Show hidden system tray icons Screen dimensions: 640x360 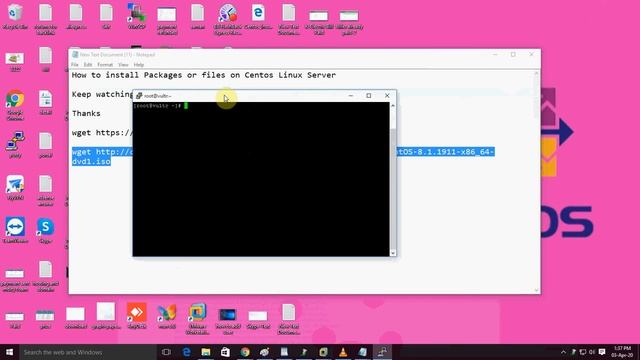(x=563, y=352)
